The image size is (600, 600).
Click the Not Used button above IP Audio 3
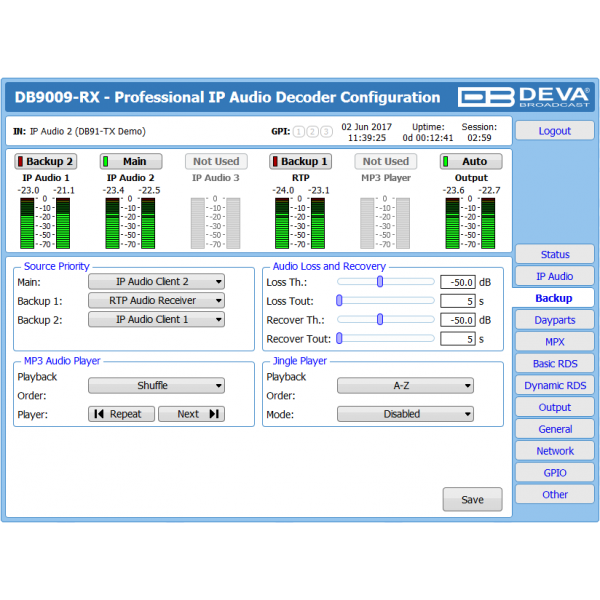pyautogui.click(x=216, y=161)
